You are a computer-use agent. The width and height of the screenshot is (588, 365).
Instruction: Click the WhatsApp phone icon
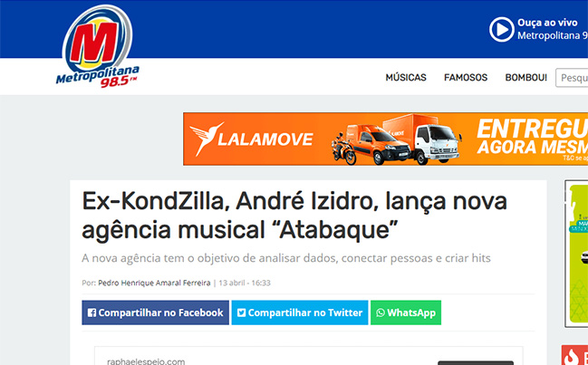[x=381, y=312]
